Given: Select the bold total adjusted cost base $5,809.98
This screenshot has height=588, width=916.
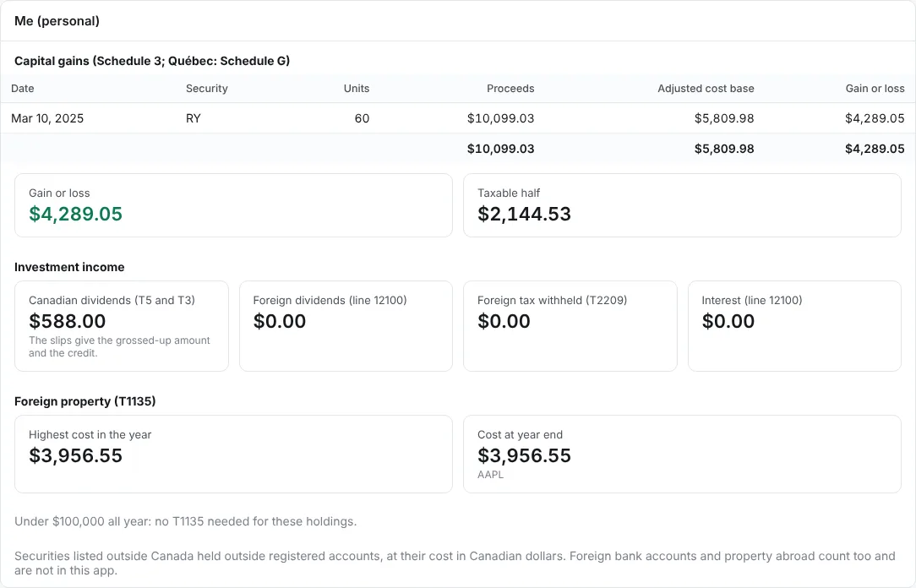Looking at the screenshot, I should [x=724, y=149].
